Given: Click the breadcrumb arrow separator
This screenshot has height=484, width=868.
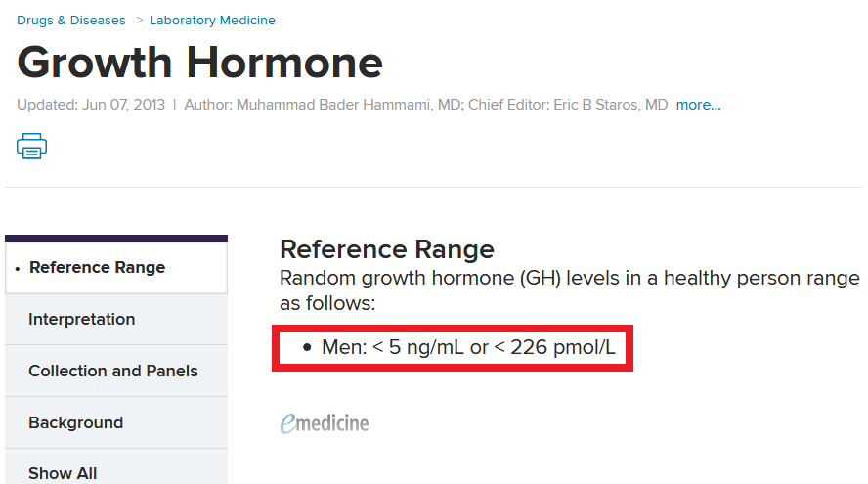Looking at the screenshot, I should click(139, 20).
